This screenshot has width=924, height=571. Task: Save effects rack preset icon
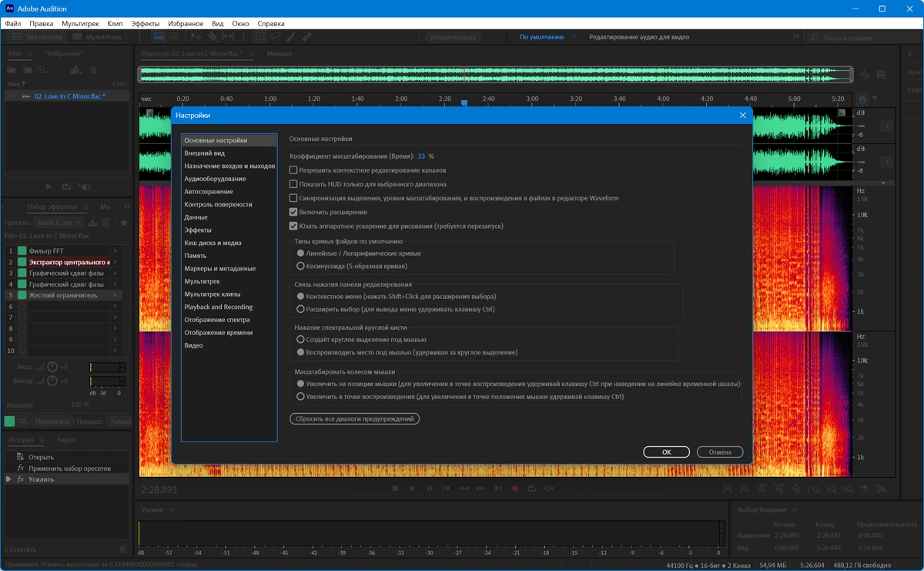click(93, 223)
